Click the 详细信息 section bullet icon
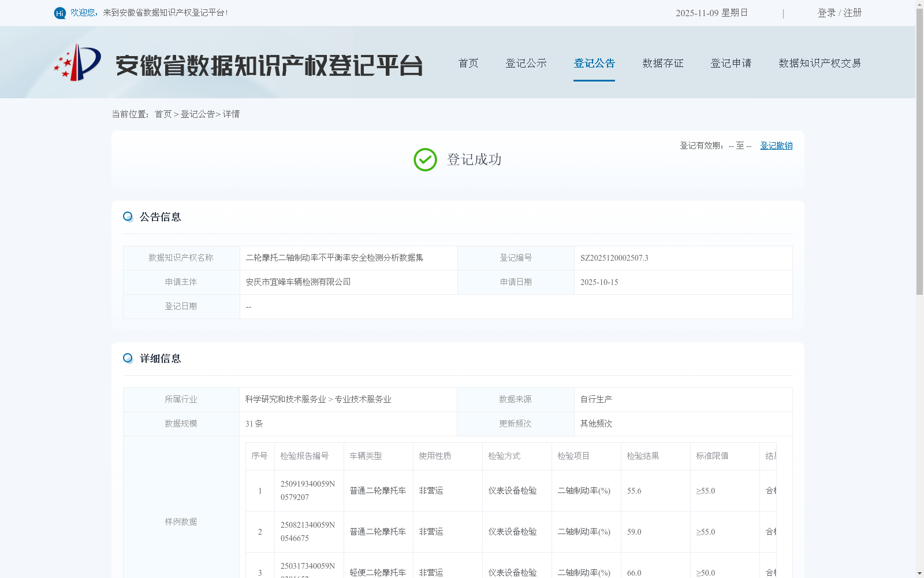 point(128,358)
